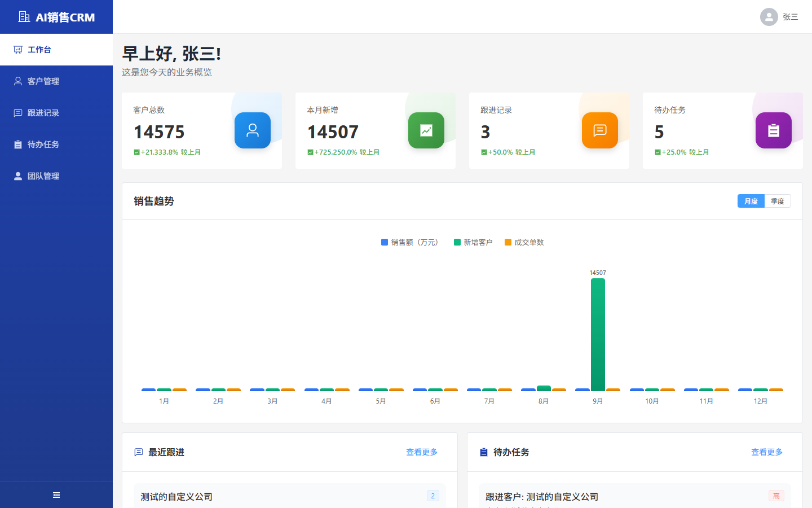Screen dimensions: 812x508
Task: Open 查看更多 link in 最近跟进 panel
Action: click(422, 452)
